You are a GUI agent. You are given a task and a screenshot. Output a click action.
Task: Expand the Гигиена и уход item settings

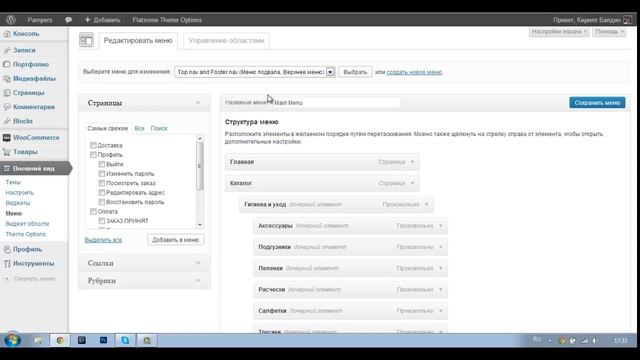pyautogui.click(x=427, y=204)
